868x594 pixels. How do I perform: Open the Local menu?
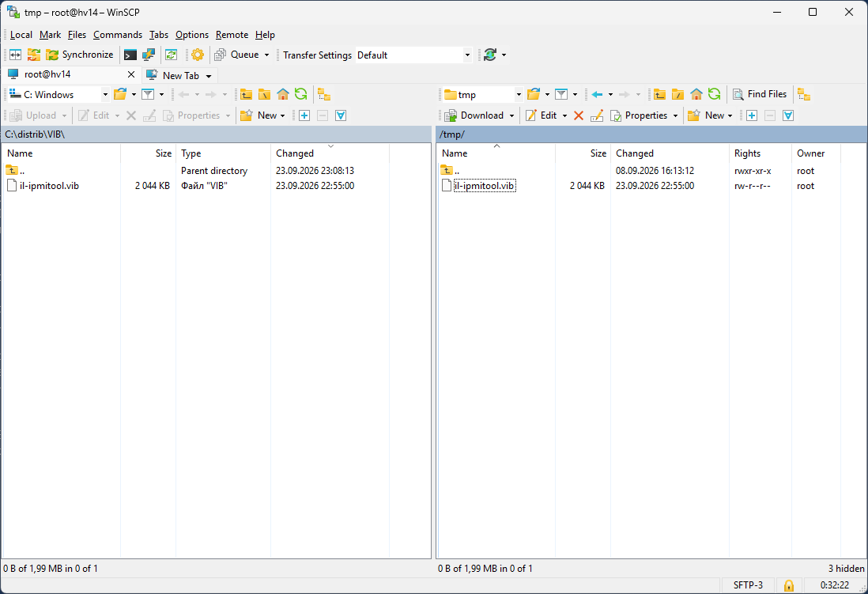pyautogui.click(x=21, y=34)
